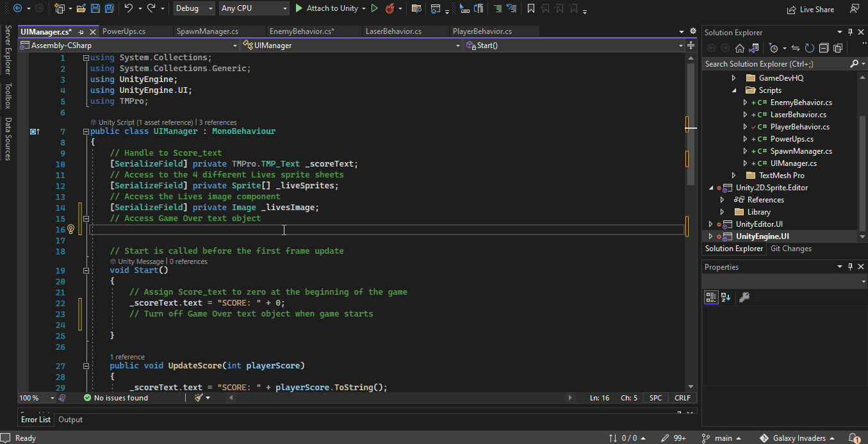Click the Hot Reload flame icon
The width and height of the screenshot is (868, 444).
(389, 9)
